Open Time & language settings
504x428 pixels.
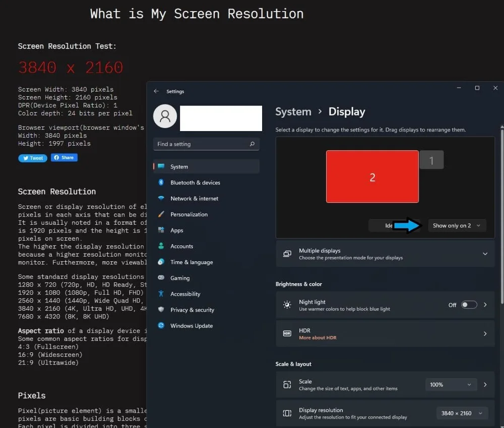[x=206, y=262]
